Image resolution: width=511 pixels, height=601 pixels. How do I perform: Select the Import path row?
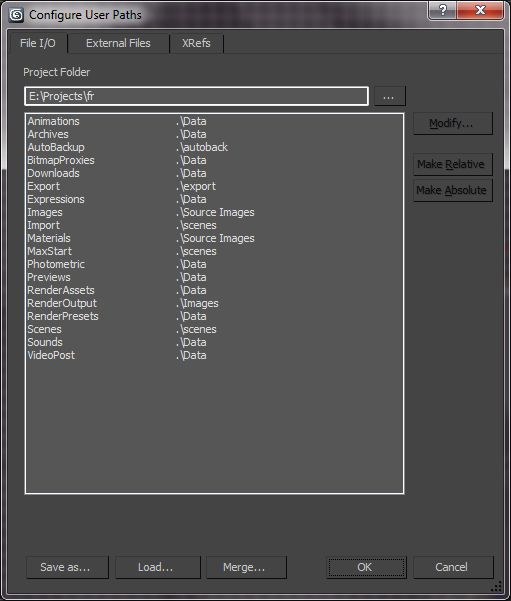(214, 225)
